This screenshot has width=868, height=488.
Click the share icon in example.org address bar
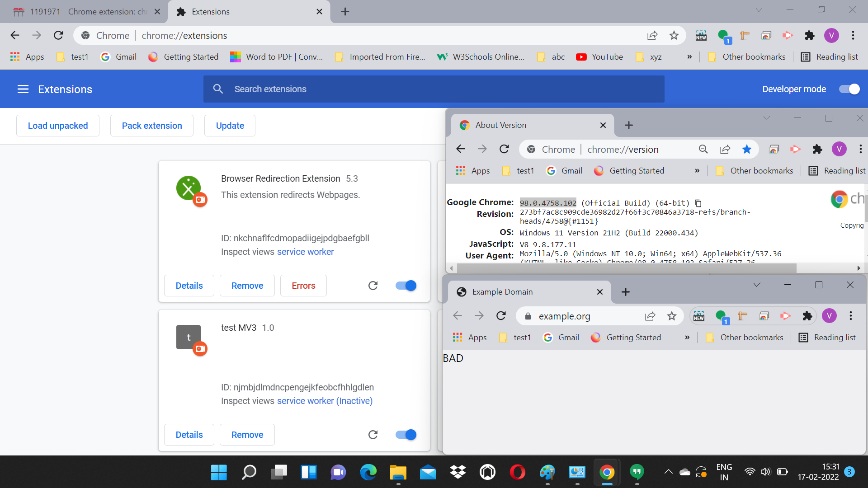pyautogui.click(x=650, y=316)
